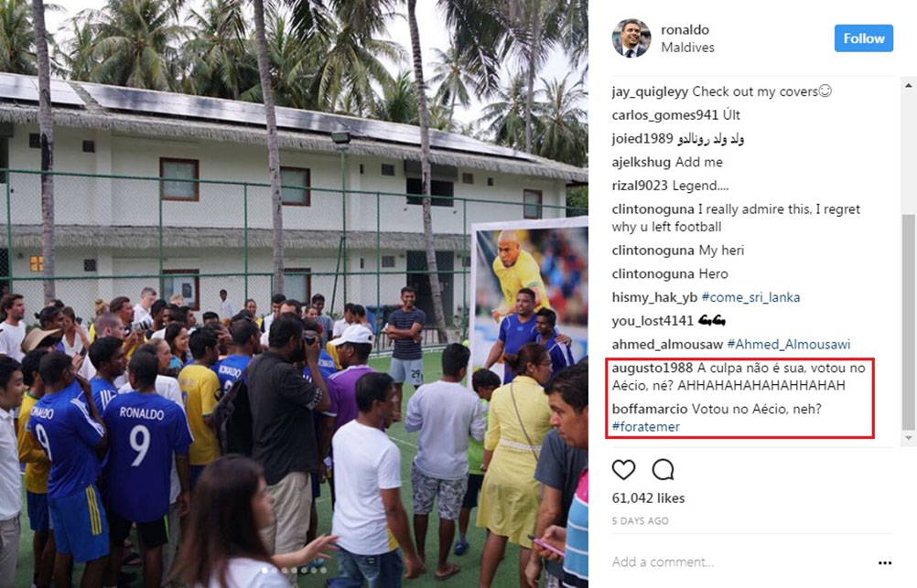Open the 5 DAYS AGO timestamp link
Viewport: 917px width, 588px height.
[640, 520]
